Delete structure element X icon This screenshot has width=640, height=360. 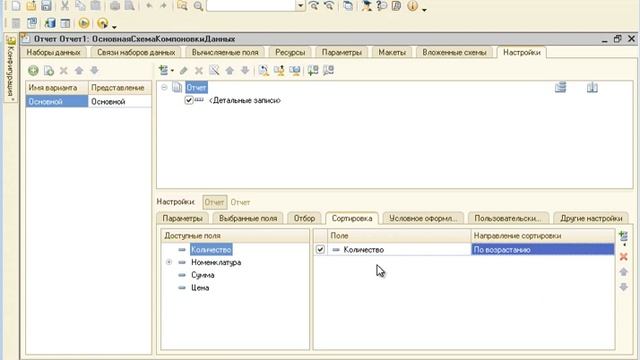[x=199, y=71]
